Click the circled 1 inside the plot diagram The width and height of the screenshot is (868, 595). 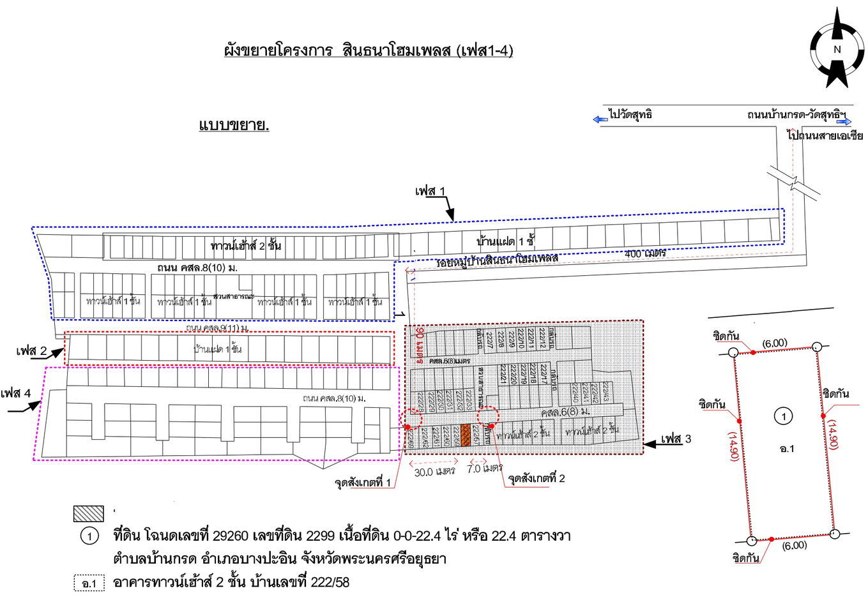784,417
